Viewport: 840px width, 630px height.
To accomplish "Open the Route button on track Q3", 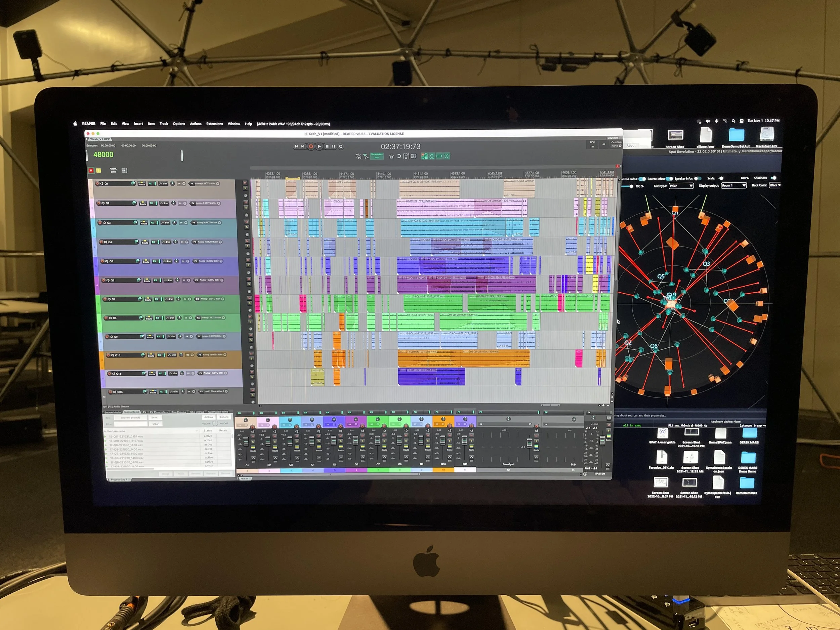I will click(x=144, y=223).
